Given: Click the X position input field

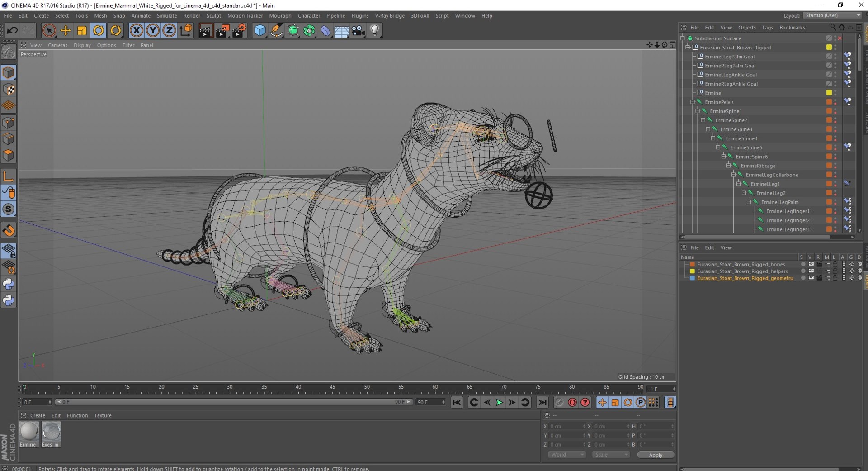Looking at the screenshot, I should (567, 426).
